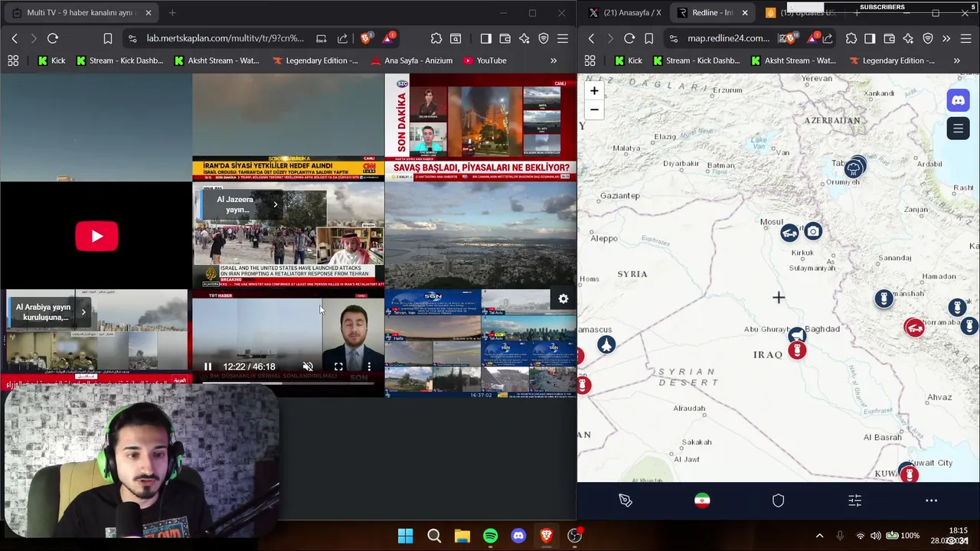Zoom out on the Redline map
This screenshot has width=980, height=551.
tap(594, 109)
